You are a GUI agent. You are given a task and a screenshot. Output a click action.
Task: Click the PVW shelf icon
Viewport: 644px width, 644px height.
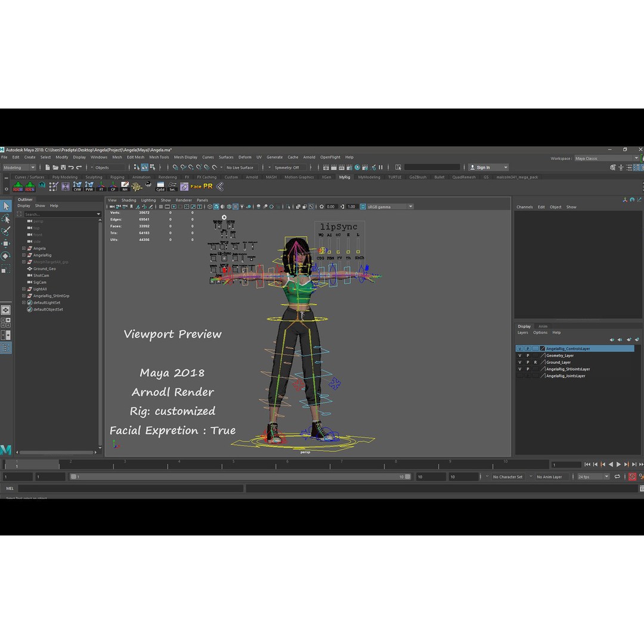89,187
